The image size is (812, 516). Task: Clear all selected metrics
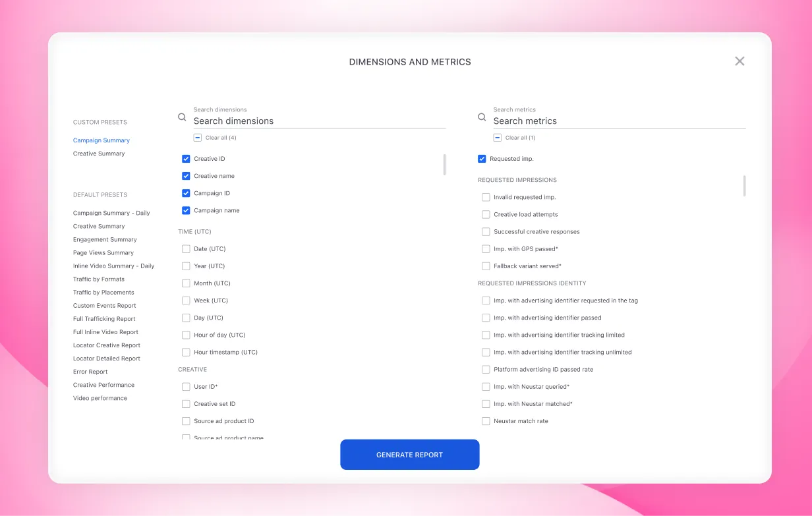[498, 138]
